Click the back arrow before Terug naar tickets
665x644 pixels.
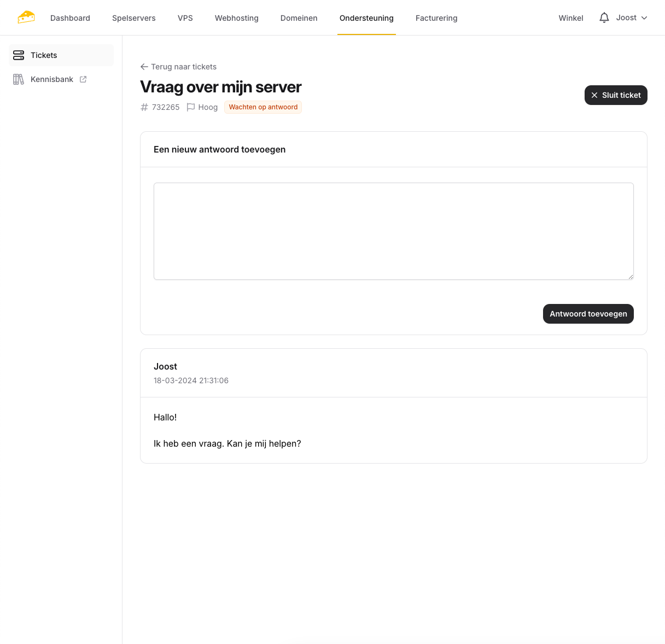[144, 67]
